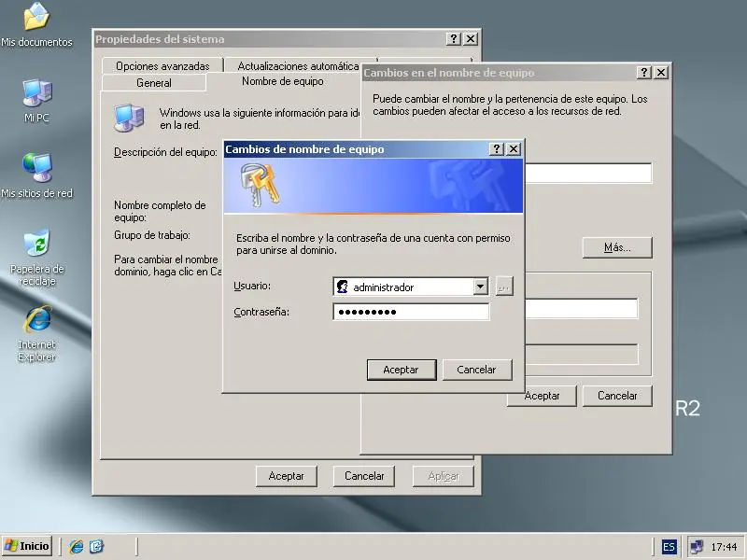Viewport: 747px width, 560px height.
Task: Click the second quick launch icon beside Internet Explorer
Action: point(96,546)
